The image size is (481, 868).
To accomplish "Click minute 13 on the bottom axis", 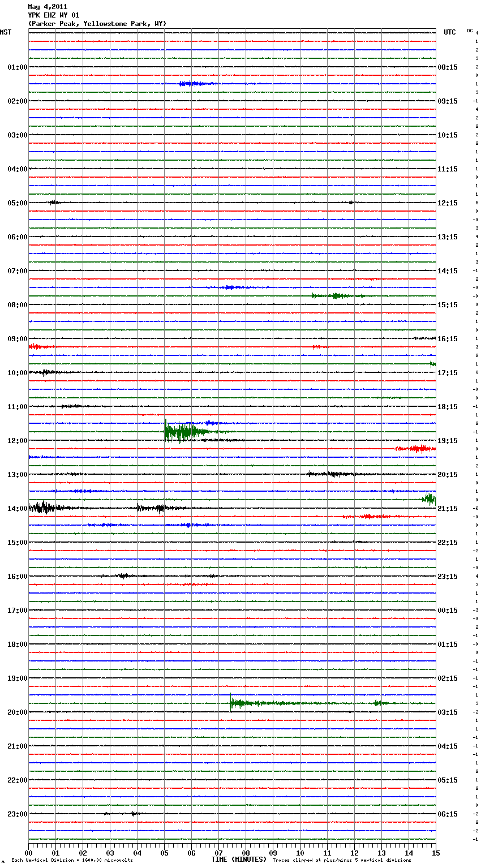I will pyautogui.click(x=381, y=853).
